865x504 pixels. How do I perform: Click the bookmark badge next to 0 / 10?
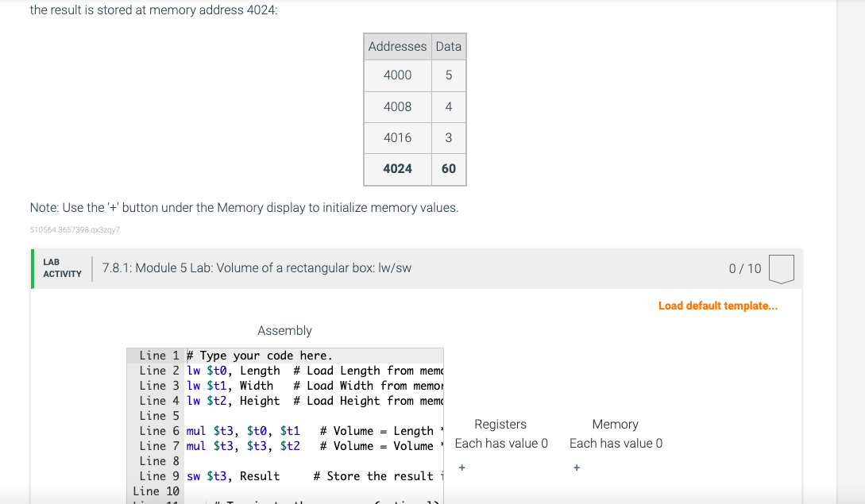click(x=781, y=267)
